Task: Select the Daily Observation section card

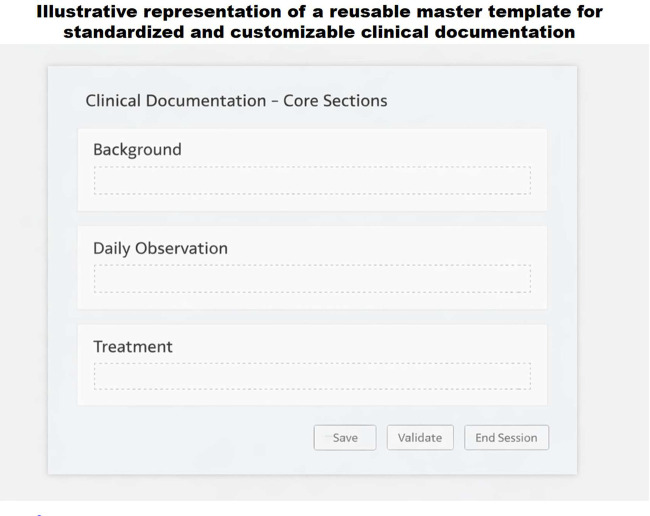Action: (x=312, y=268)
